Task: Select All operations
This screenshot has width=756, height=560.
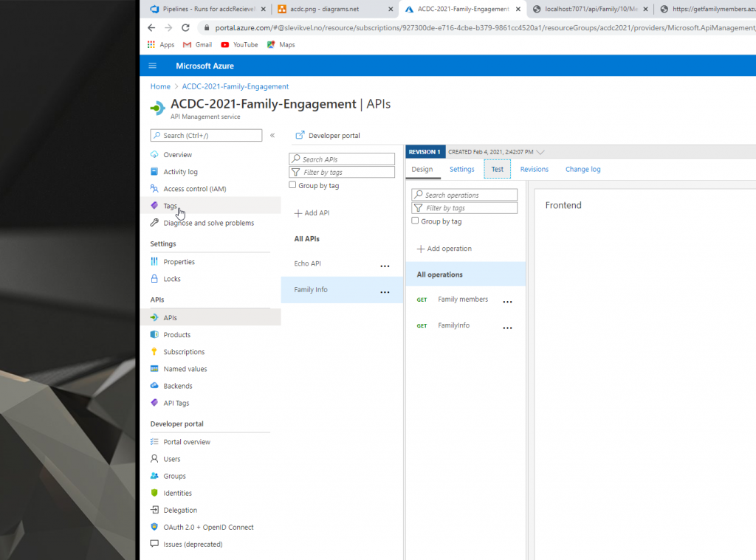Action: (466, 274)
